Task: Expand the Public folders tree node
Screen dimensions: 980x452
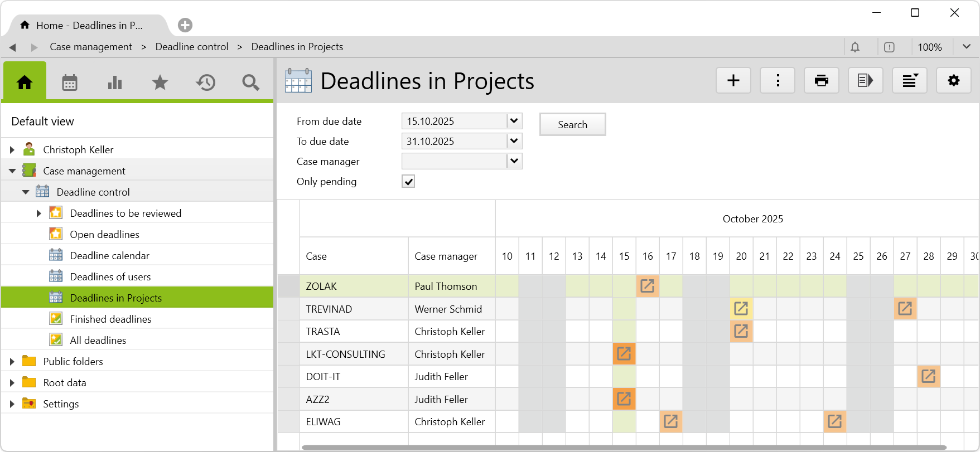Action: 12,362
